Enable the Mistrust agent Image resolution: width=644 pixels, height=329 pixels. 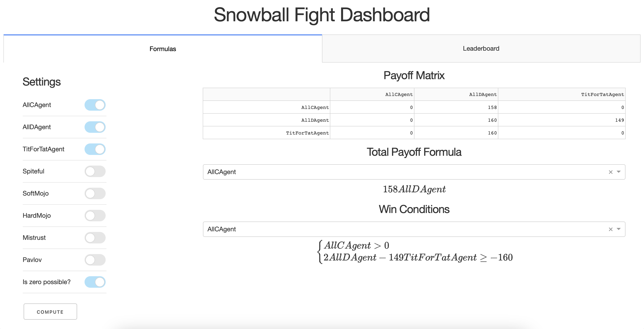pos(95,238)
